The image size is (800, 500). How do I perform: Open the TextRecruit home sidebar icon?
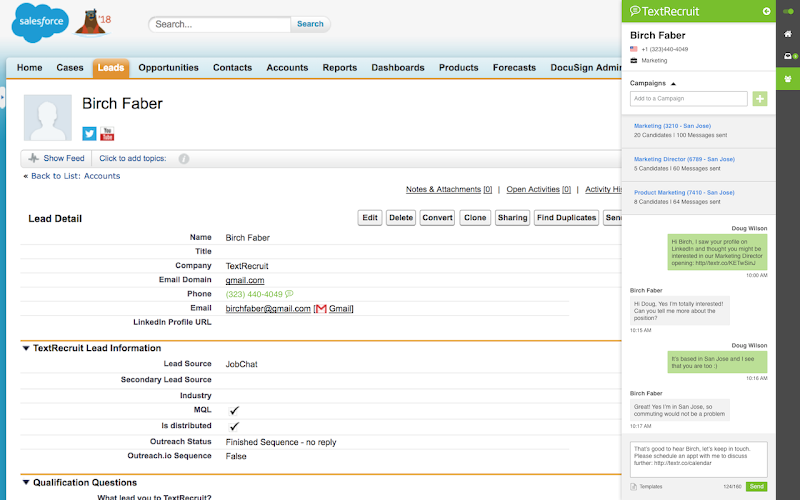(788, 34)
